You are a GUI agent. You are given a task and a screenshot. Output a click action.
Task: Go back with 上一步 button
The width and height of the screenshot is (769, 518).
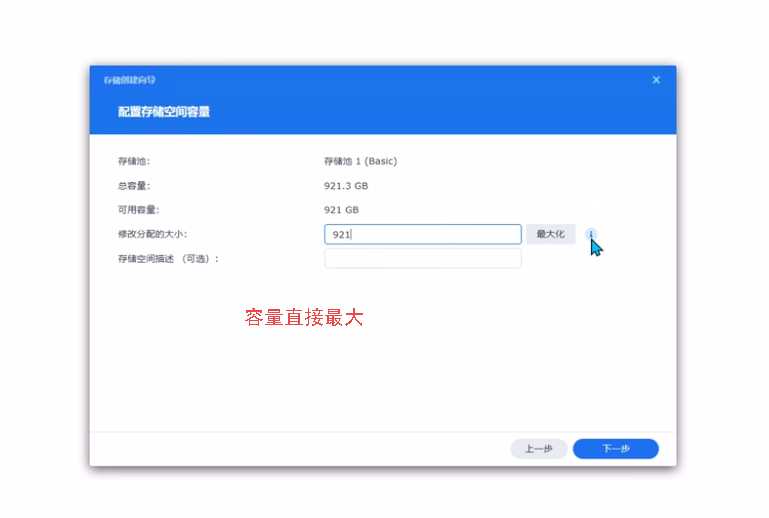(539, 448)
